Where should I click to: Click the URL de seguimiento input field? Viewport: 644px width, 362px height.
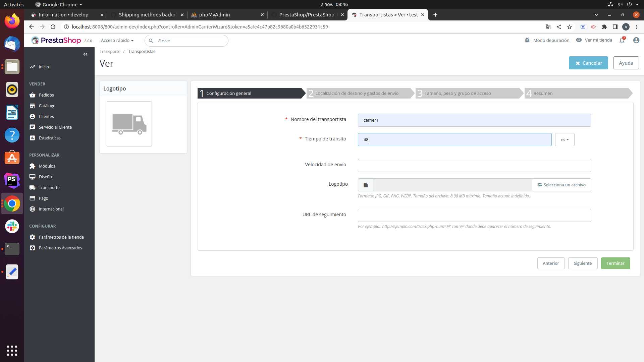[x=474, y=215]
